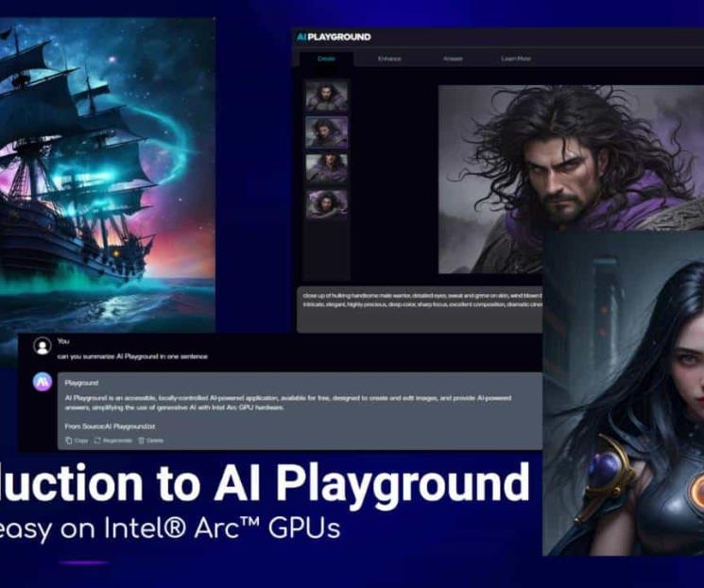Viewport: 704px width, 588px height.
Task: Click the AI Playground logo
Action: 334,37
